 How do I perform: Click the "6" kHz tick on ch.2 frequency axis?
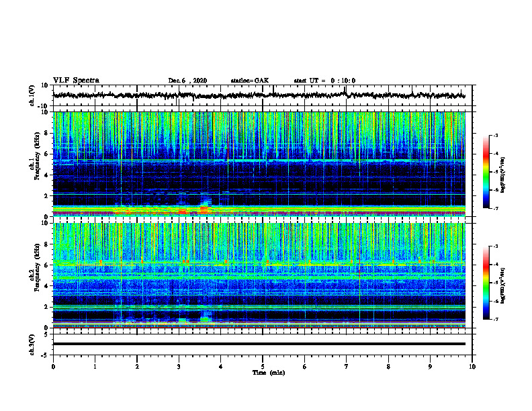click(47, 265)
